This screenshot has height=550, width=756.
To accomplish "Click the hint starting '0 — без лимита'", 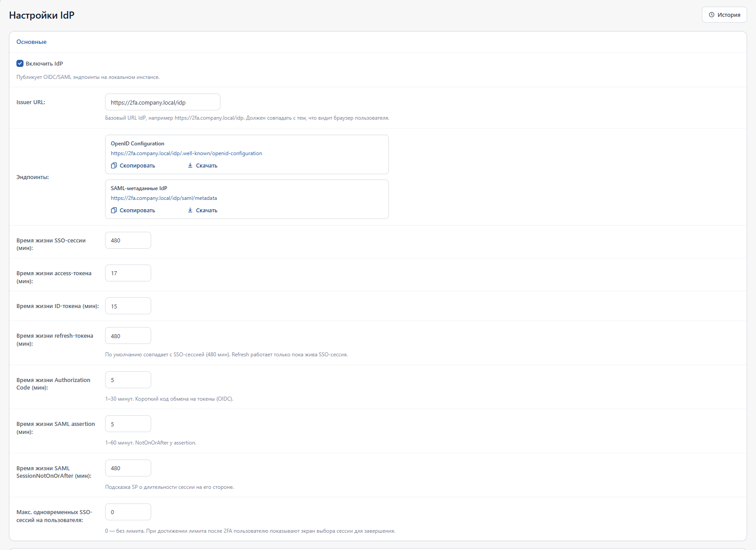I will [x=250, y=531].
